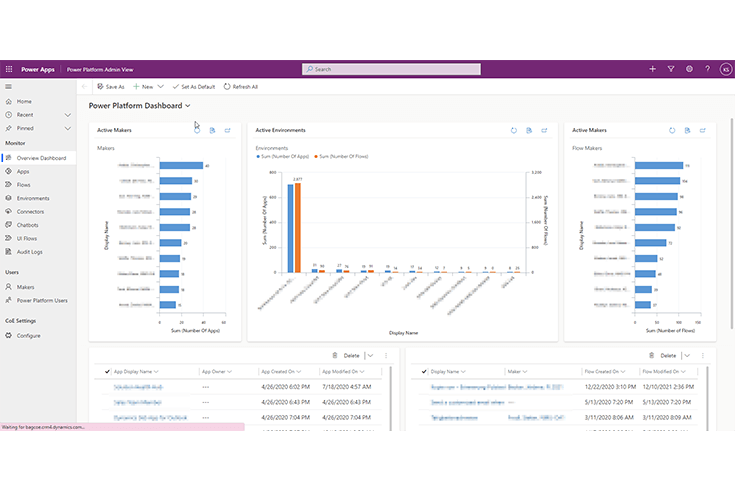Toggle the hamburger navigation menu

point(8,87)
